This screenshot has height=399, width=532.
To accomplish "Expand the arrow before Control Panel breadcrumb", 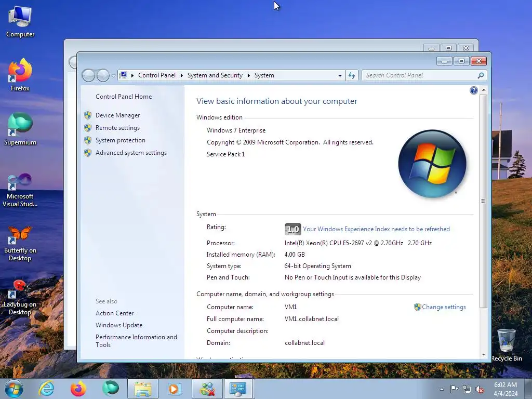I will (x=132, y=75).
